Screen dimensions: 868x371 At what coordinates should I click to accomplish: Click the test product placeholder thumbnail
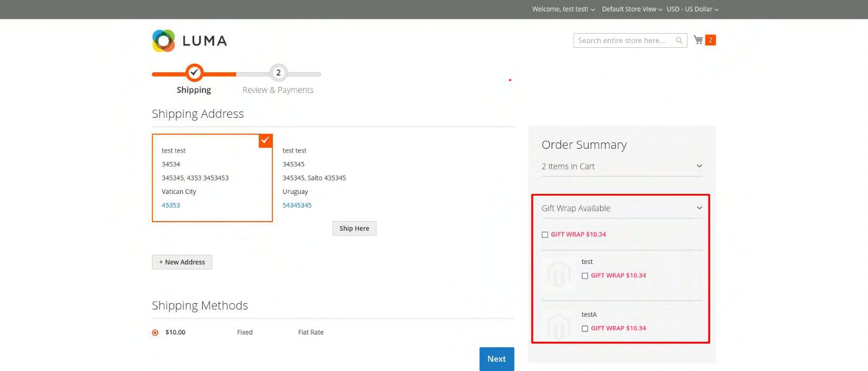tap(559, 273)
